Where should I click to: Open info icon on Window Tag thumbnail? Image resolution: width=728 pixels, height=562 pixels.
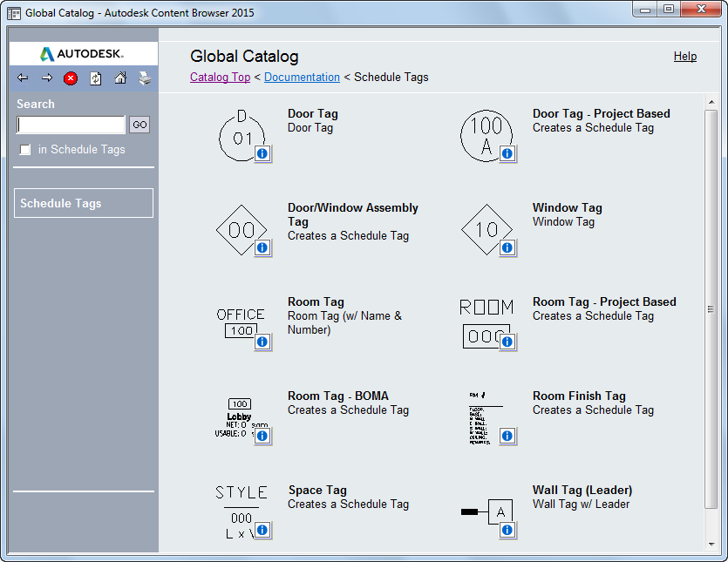click(x=507, y=247)
